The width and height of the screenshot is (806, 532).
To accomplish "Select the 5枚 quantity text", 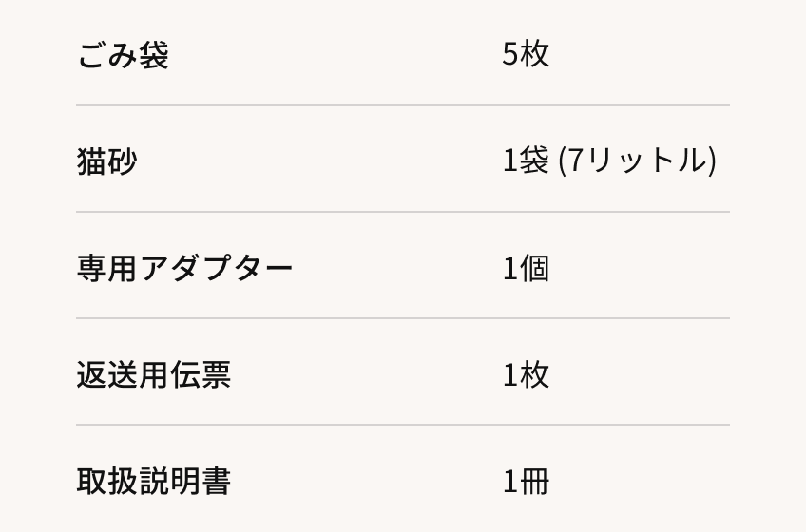I will 526,54.
